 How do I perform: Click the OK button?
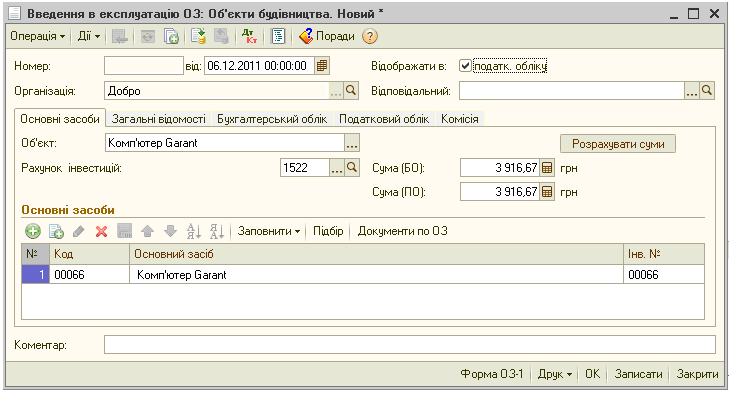pos(593,374)
